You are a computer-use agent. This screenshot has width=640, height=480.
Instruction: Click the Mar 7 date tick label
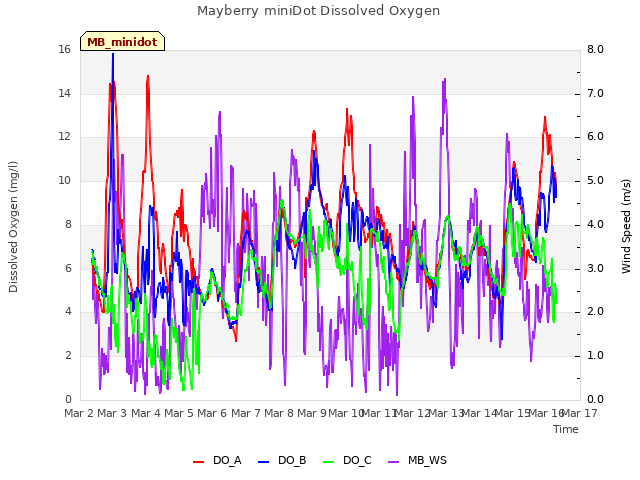pyautogui.click(x=246, y=413)
